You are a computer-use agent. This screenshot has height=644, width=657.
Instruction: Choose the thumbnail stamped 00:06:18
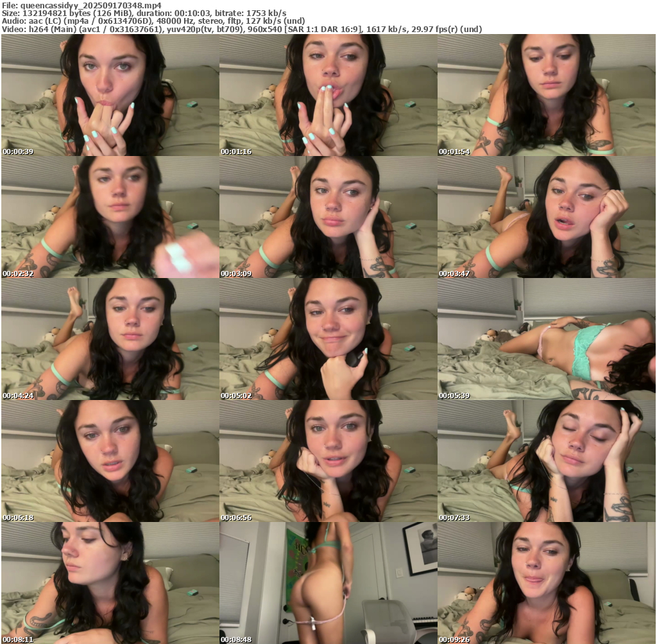click(x=110, y=461)
